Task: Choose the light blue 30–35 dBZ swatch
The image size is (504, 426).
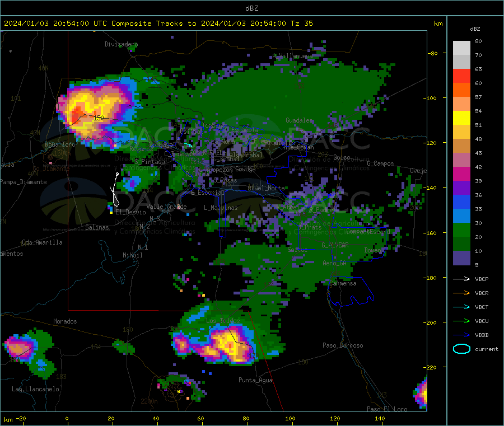Action: pos(461,216)
